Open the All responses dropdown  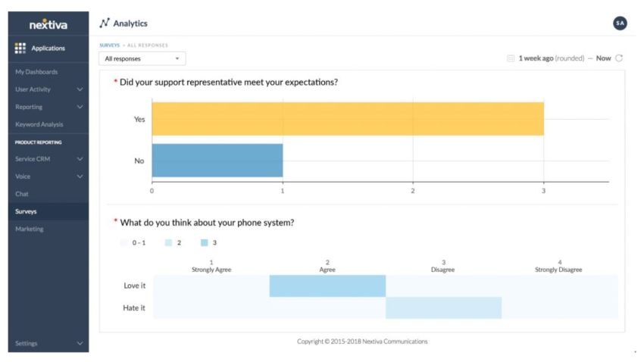pyautogui.click(x=142, y=58)
